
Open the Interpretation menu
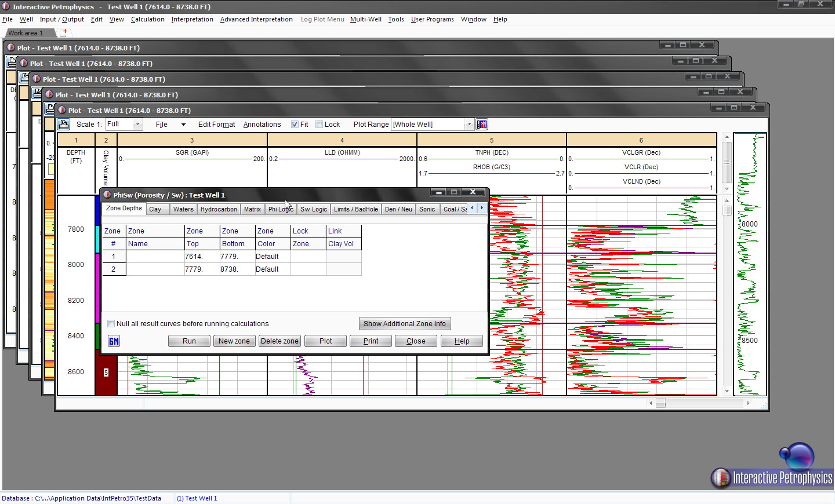193,19
